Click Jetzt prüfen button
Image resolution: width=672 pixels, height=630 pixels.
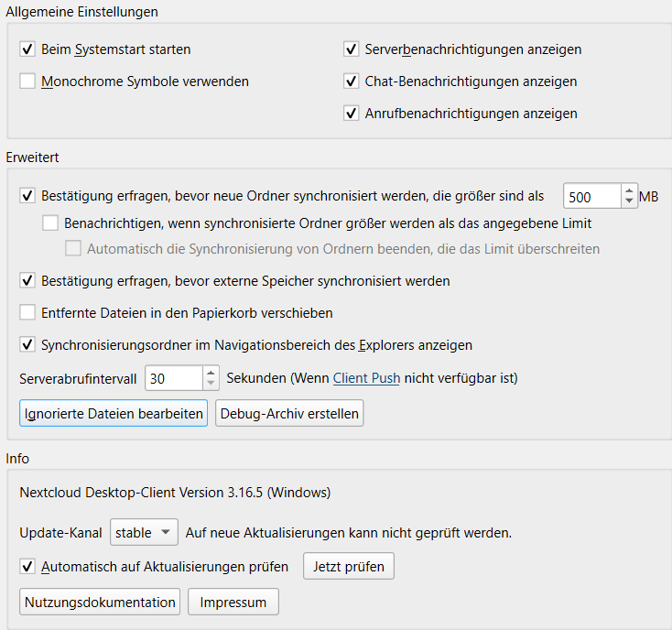click(349, 566)
